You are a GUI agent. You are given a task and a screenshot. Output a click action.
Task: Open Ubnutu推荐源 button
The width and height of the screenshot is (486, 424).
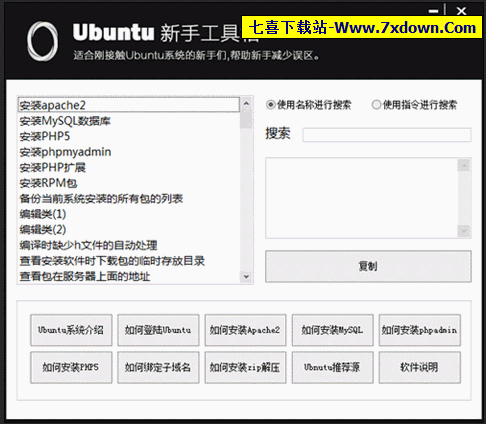point(332,367)
